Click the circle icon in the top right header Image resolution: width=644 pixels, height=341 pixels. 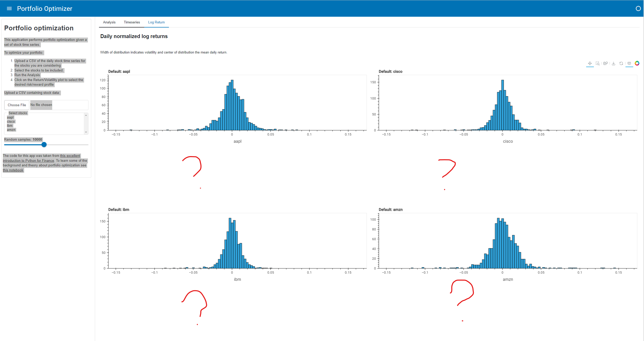pos(638,8)
